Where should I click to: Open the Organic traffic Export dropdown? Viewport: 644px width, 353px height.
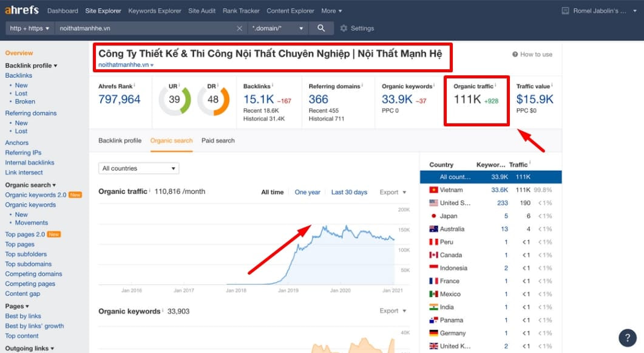(393, 193)
